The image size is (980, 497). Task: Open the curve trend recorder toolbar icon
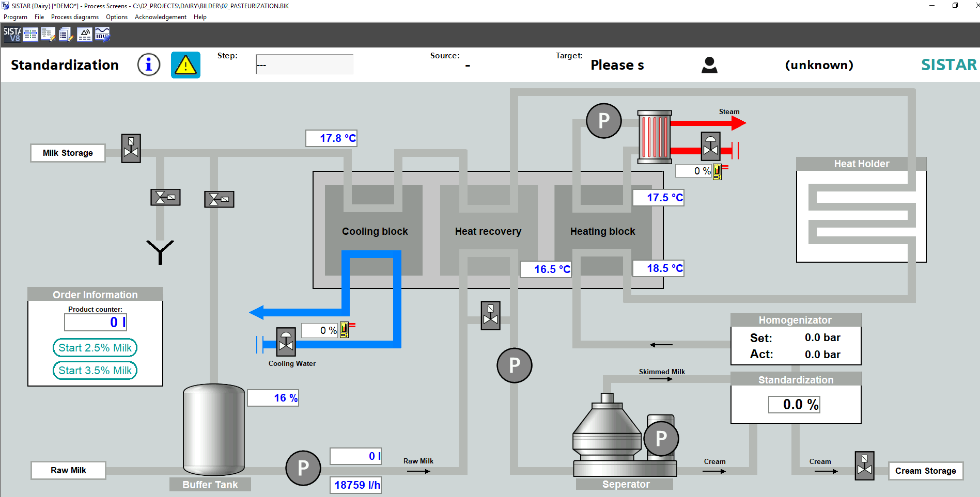tap(102, 35)
